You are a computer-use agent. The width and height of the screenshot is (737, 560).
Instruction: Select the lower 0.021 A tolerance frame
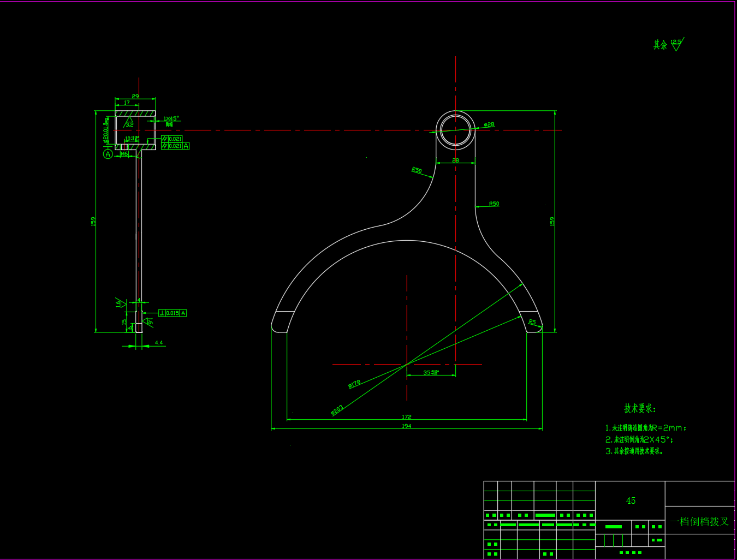175,146
